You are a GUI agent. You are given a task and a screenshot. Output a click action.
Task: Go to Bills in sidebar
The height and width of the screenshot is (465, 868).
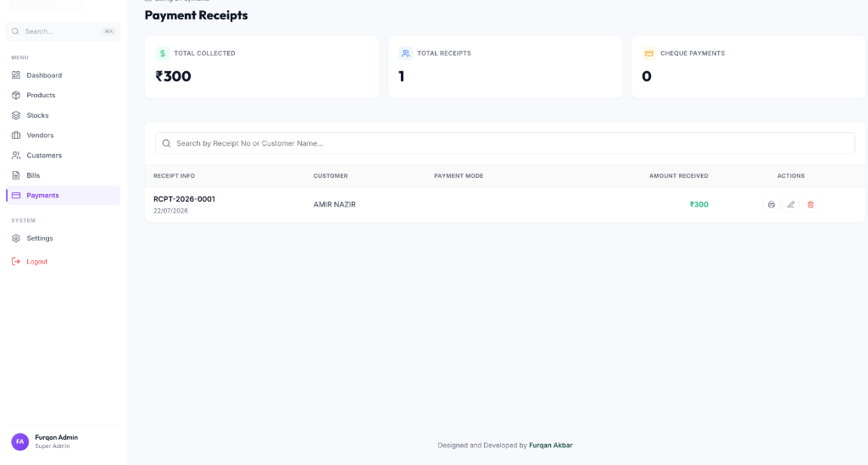pyautogui.click(x=63, y=175)
